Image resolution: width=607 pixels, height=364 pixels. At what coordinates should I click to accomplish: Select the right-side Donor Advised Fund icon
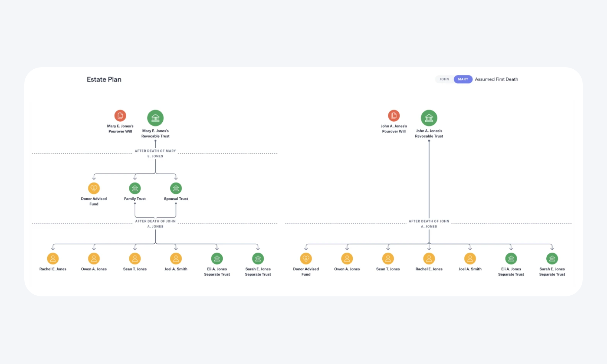pyautogui.click(x=306, y=258)
